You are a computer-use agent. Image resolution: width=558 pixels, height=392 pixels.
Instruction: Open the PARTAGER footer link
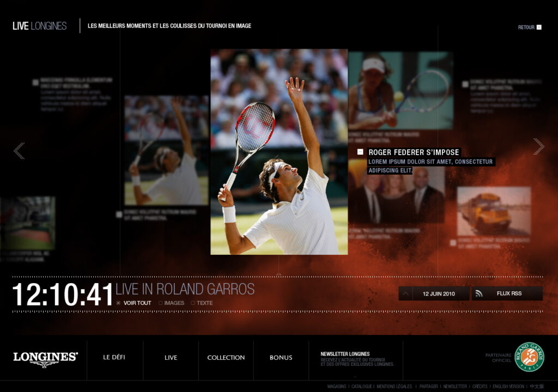[428, 387]
